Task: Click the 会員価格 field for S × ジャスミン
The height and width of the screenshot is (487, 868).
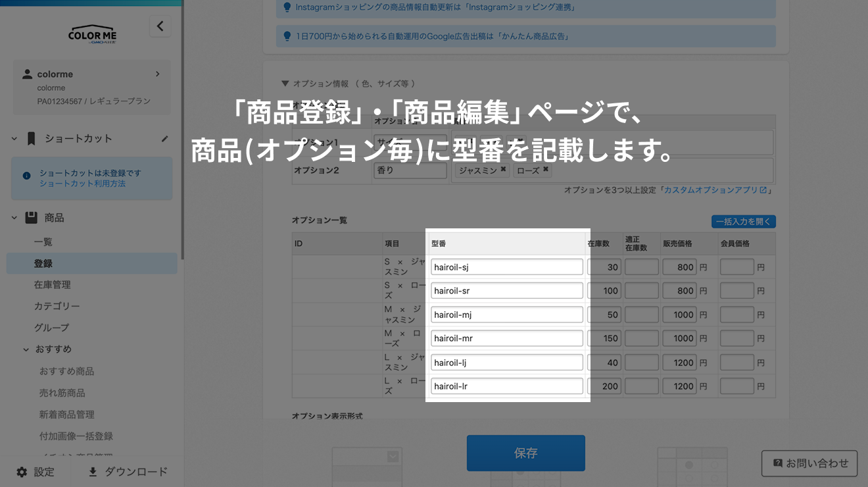Action: pyautogui.click(x=737, y=267)
